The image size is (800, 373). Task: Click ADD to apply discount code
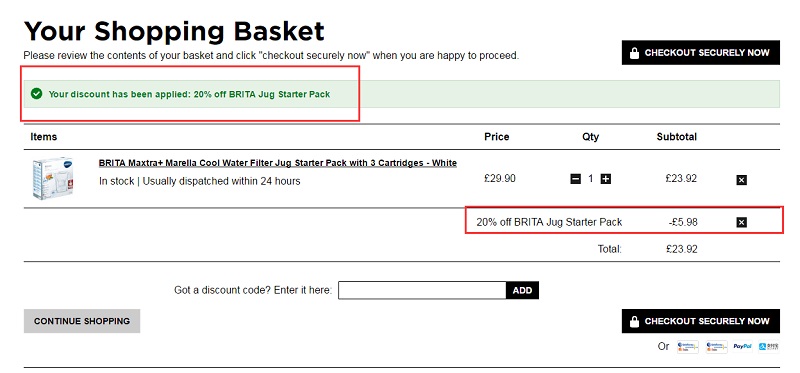(522, 290)
